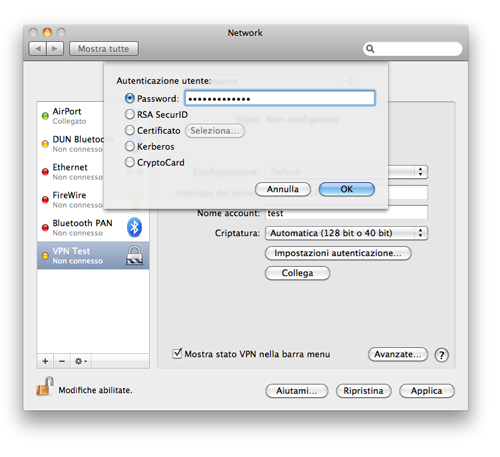500x457 pixels.
Task: Open help with the question-mark button
Action: click(x=442, y=355)
